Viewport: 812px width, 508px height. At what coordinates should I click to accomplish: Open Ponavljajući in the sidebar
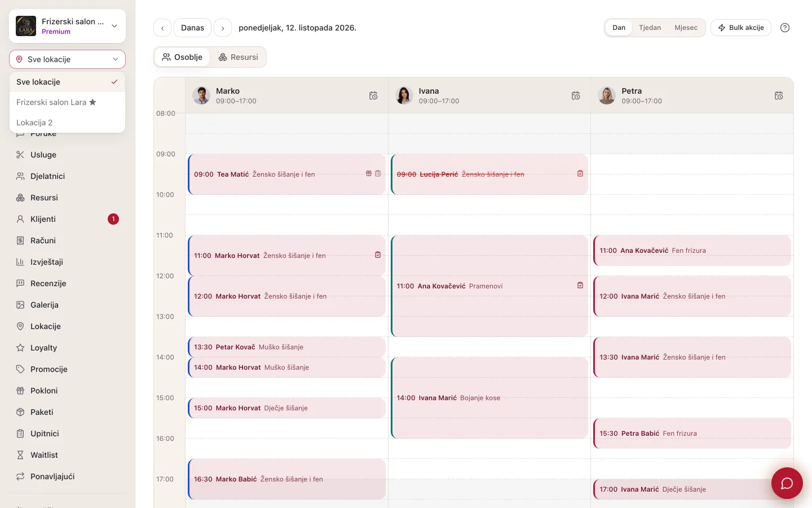(x=68, y=476)
